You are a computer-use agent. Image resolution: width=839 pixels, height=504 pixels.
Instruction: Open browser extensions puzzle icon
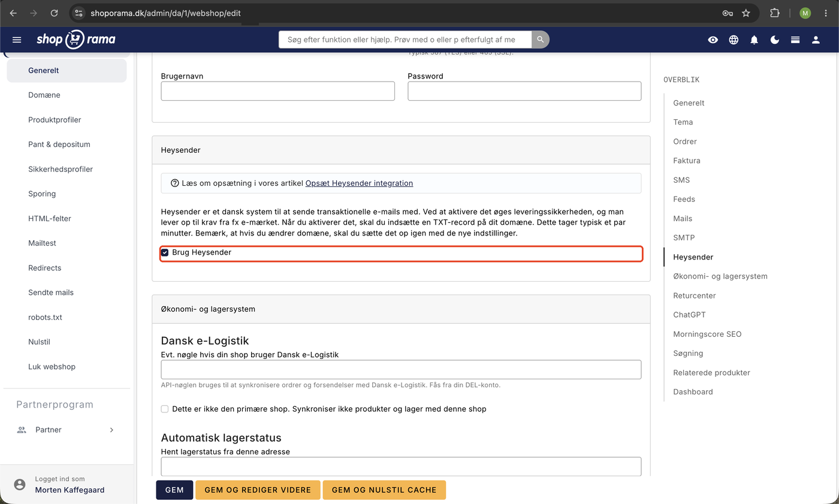tap(775, 13)
